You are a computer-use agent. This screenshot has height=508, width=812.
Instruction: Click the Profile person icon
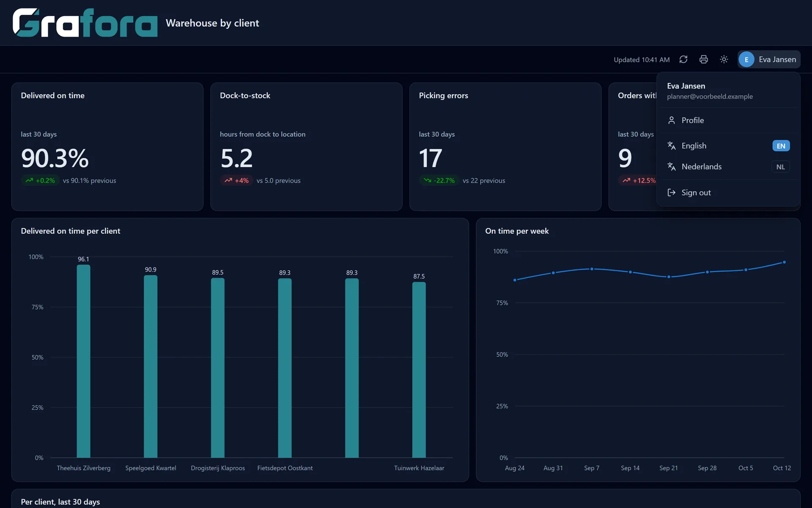(671, 120)
